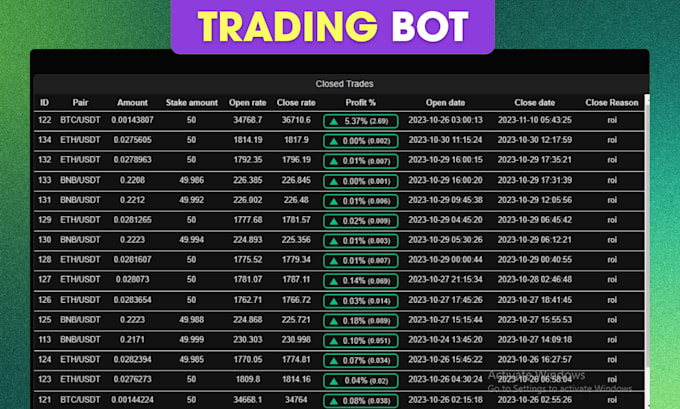This screenshot has width=680, height=409.
Task: Click stake amount 49.992
Action: (191, 200)
